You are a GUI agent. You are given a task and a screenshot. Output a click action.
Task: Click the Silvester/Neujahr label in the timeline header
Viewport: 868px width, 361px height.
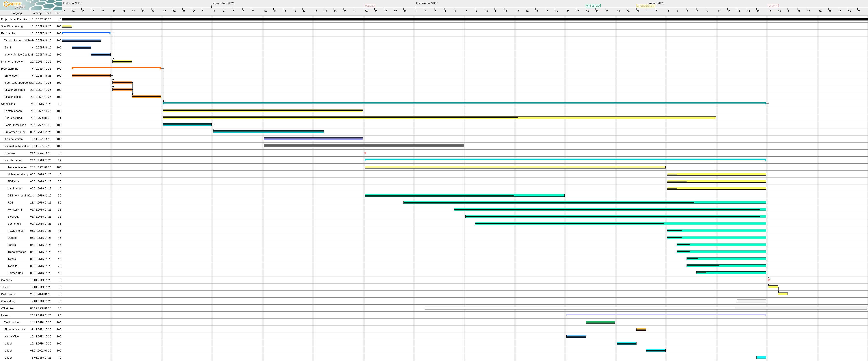coord(646,6)
